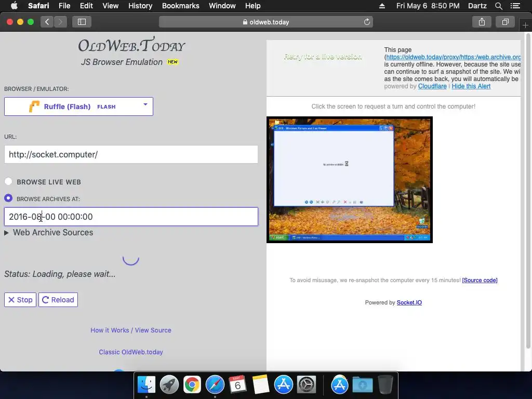Open Finder from the Dock

(146, 385)
